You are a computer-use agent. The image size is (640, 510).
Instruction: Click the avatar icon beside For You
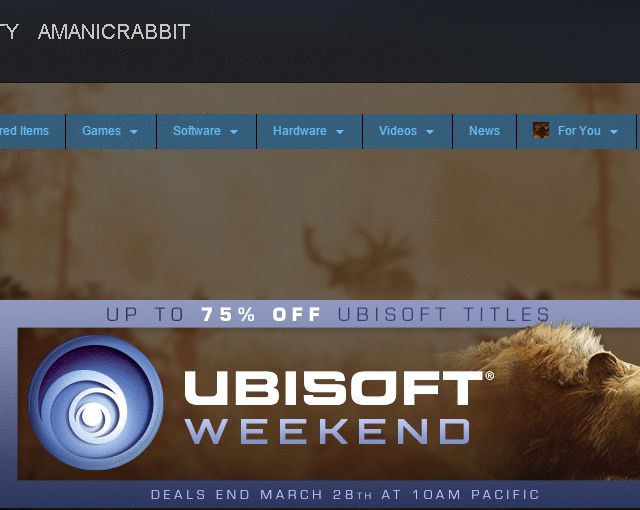click(541, 131)
